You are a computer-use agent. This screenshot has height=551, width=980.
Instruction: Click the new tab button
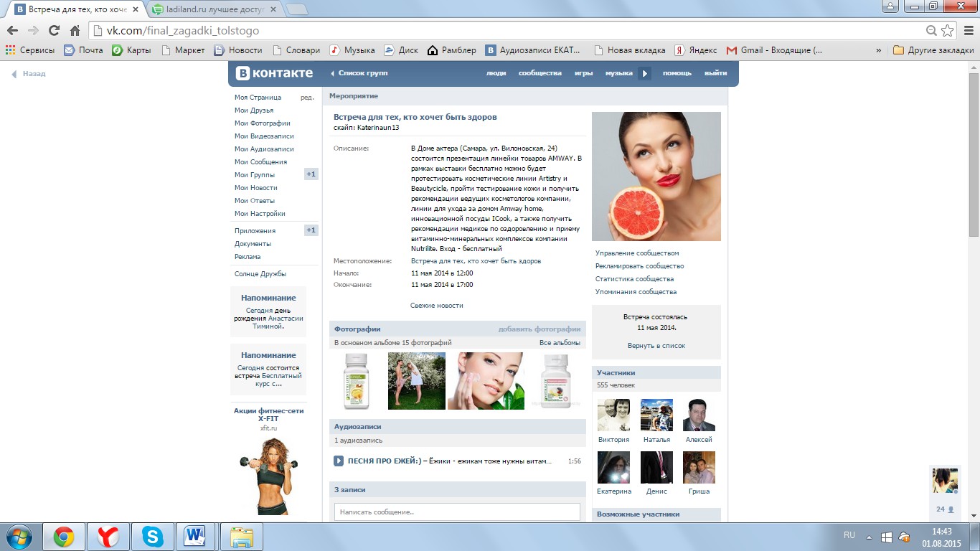[297, 10]
